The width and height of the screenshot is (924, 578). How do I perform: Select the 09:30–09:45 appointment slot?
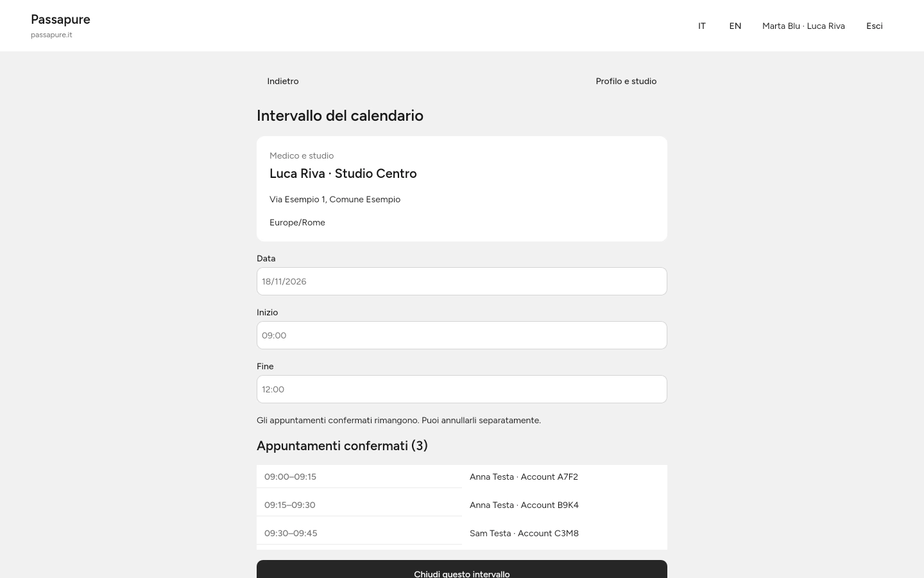[359, 533]
